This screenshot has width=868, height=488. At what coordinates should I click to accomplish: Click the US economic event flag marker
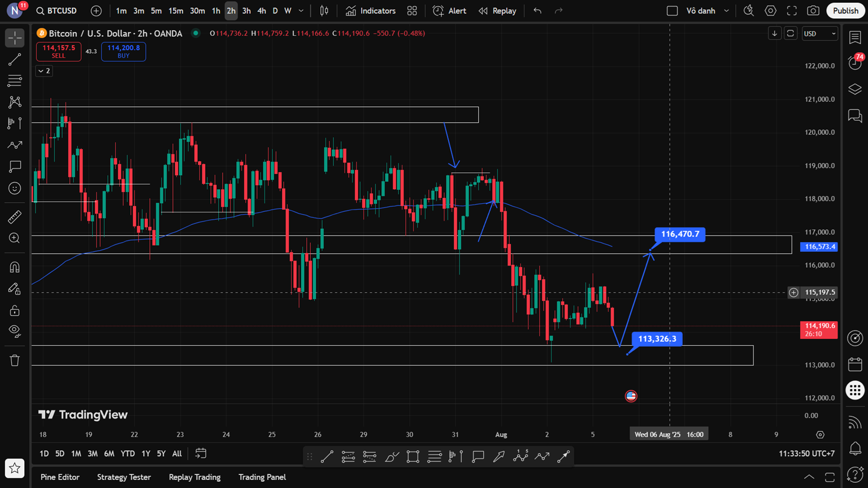pos(631,396)
